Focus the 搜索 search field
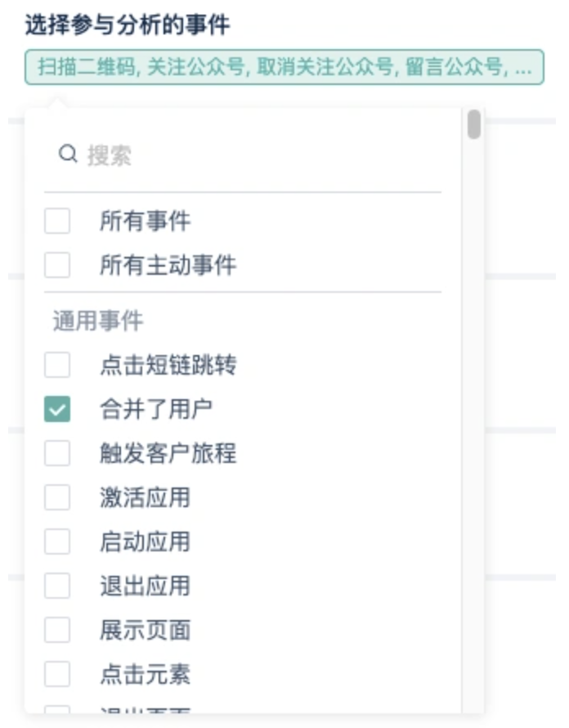Viewport: 569px width, 728px height. pyautogui.click(x=251, y=155)
